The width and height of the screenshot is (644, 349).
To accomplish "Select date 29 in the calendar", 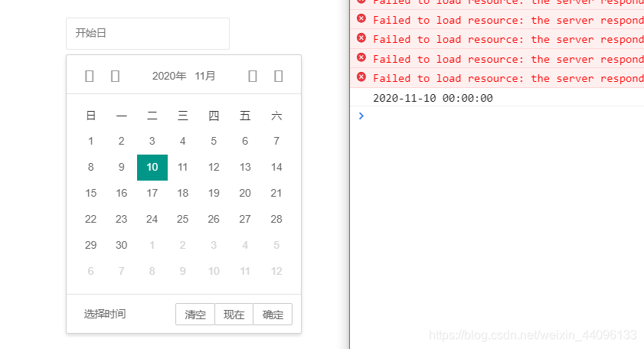I will [x=91, y=245].
